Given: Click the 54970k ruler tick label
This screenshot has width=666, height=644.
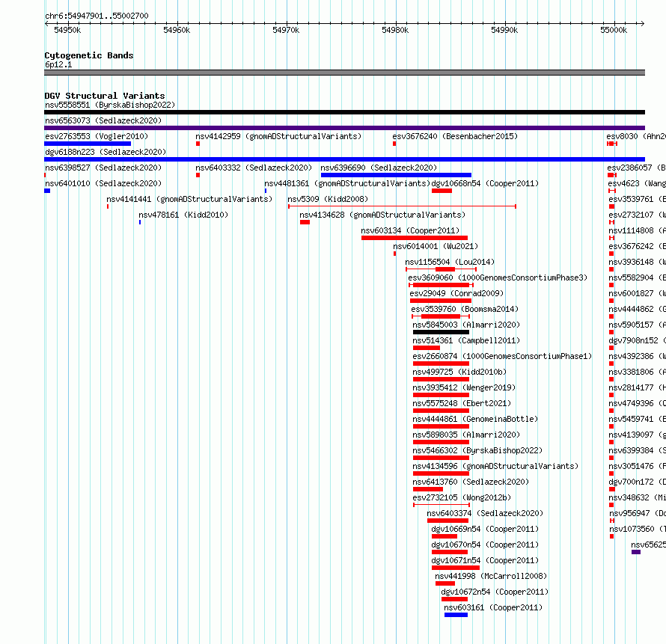Looking at the screenshot, I should 286,30.
